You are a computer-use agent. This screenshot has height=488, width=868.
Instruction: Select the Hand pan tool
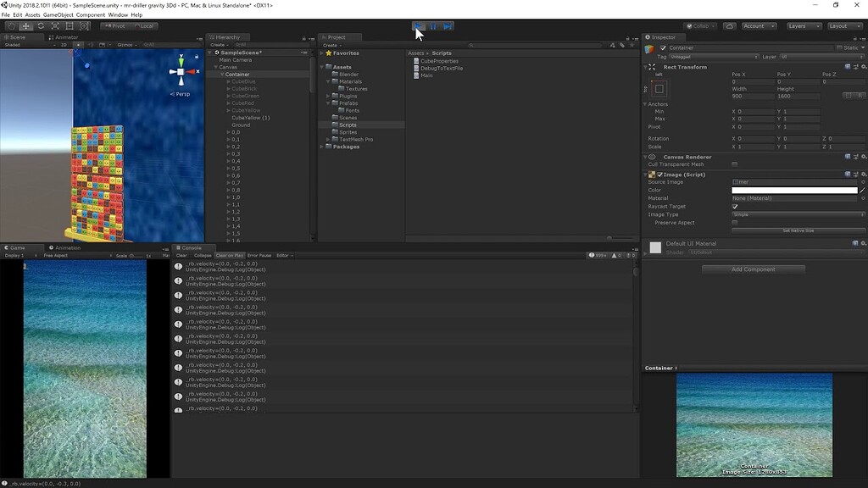point(10,26)
